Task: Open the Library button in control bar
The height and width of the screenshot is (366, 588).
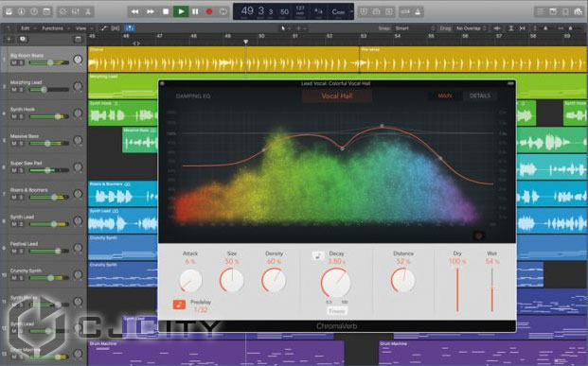Action: [x=9, y=11]
